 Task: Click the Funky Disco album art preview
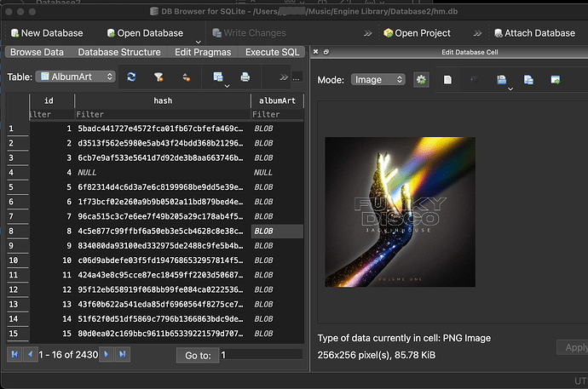(401, 212)
